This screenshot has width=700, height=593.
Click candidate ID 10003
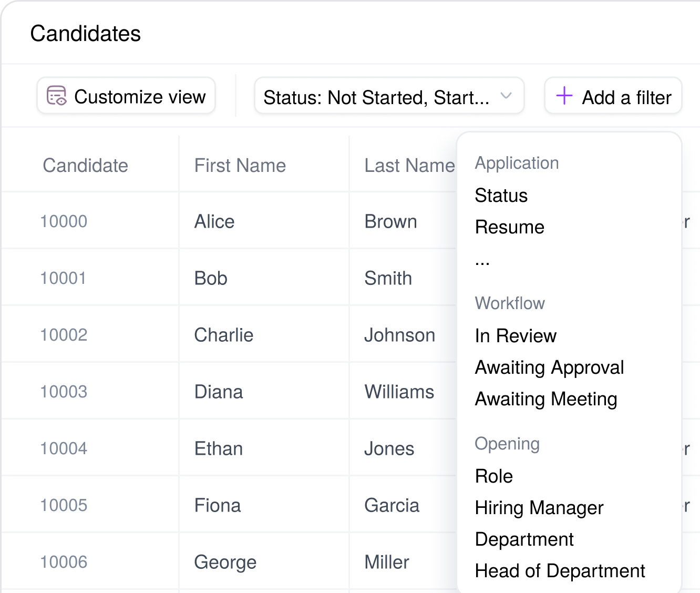64,392
